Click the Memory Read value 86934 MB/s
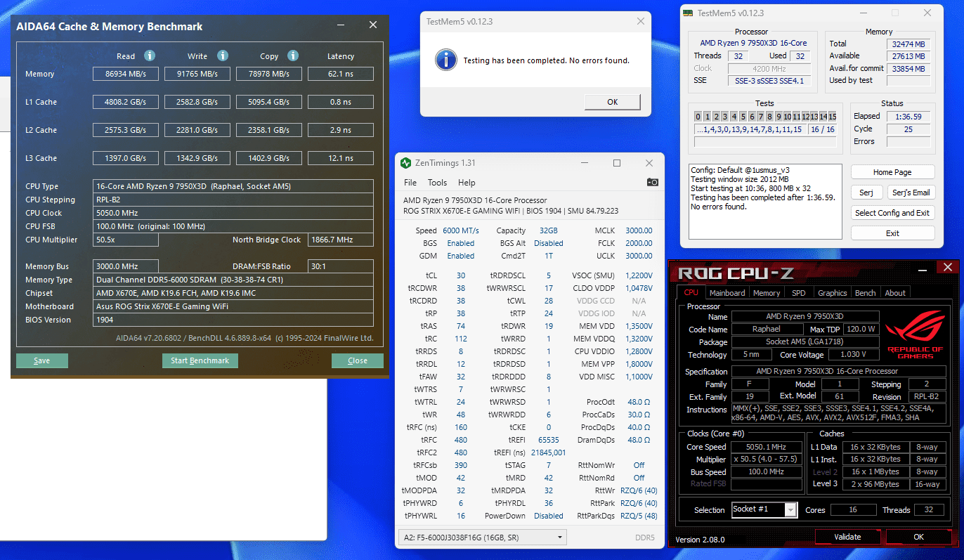 tap(126, 74)
